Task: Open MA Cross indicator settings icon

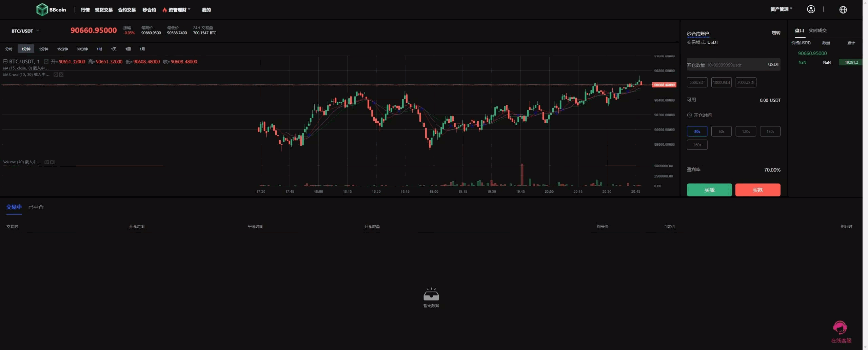Action: pyautogui.click(x=56, y=75)
